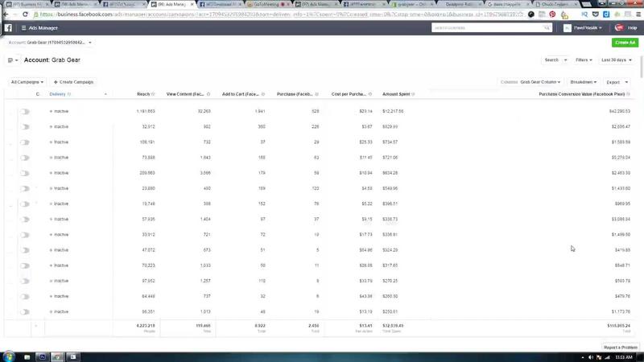Click the Pinterest extension icon
This screenshot has height=362, width=644.
coord(552,14)
